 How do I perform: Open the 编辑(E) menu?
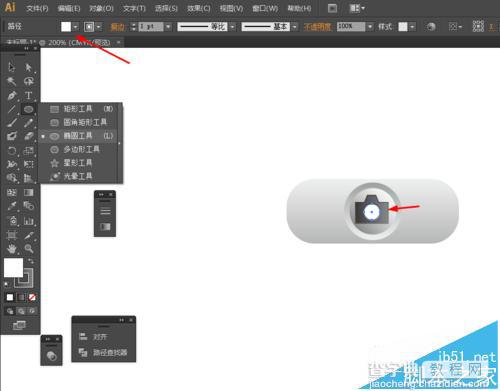coord(69,8)
